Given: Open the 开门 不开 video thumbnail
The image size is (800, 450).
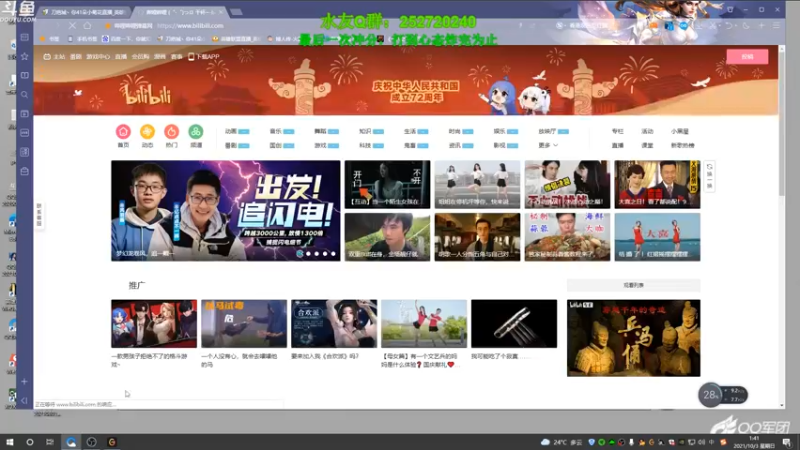Looking at the screenshot, I should (387, 184).
